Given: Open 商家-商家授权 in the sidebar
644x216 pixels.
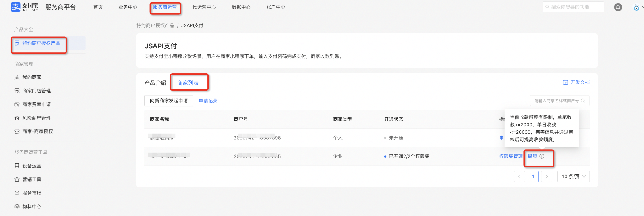Looking at the screenshot, I should coord(38,132).
